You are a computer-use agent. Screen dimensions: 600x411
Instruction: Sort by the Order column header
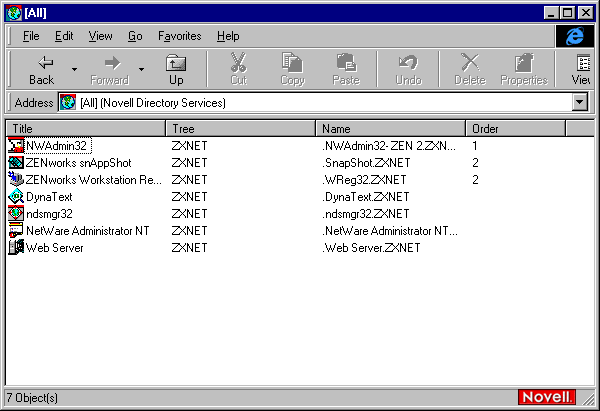(515, 129)
